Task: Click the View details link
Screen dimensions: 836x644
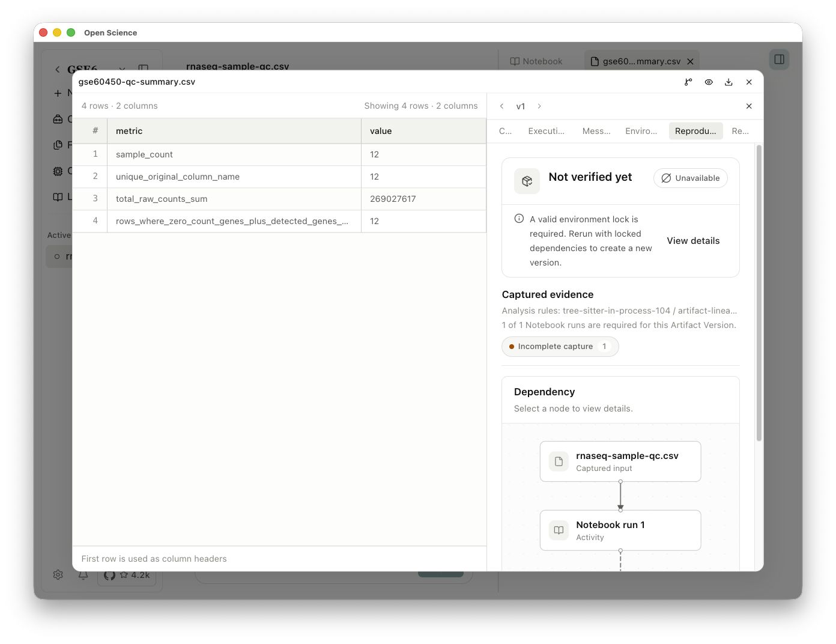Action: click(x=693, y=241)
